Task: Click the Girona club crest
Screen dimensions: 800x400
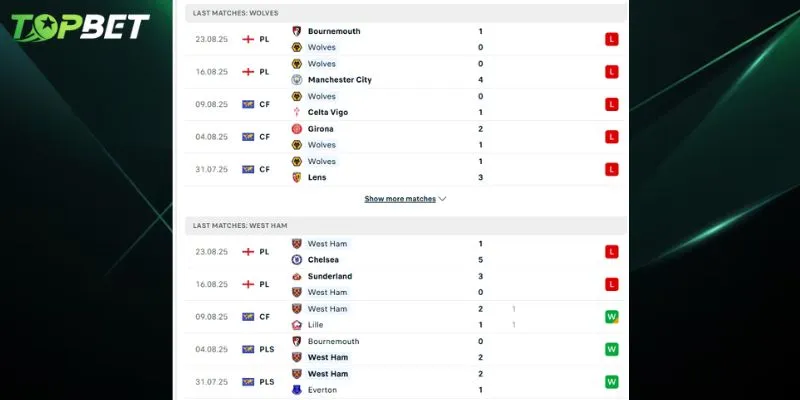Action: coord(297,129)
